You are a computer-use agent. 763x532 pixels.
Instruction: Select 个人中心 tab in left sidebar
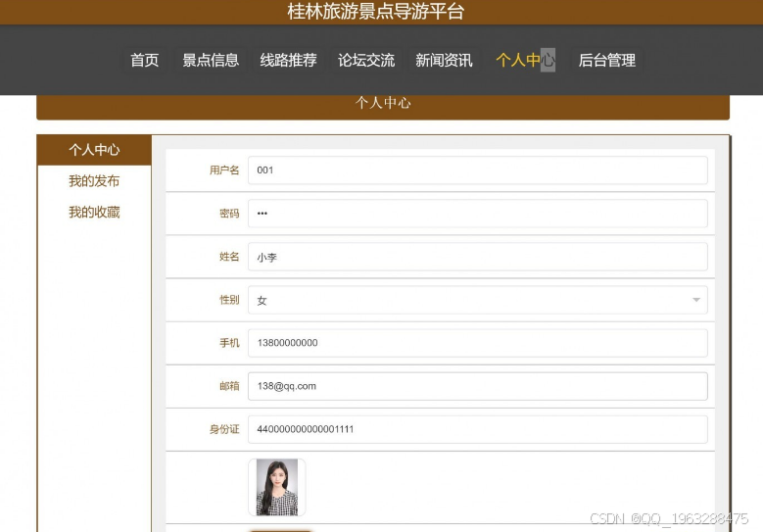(94, 150)
